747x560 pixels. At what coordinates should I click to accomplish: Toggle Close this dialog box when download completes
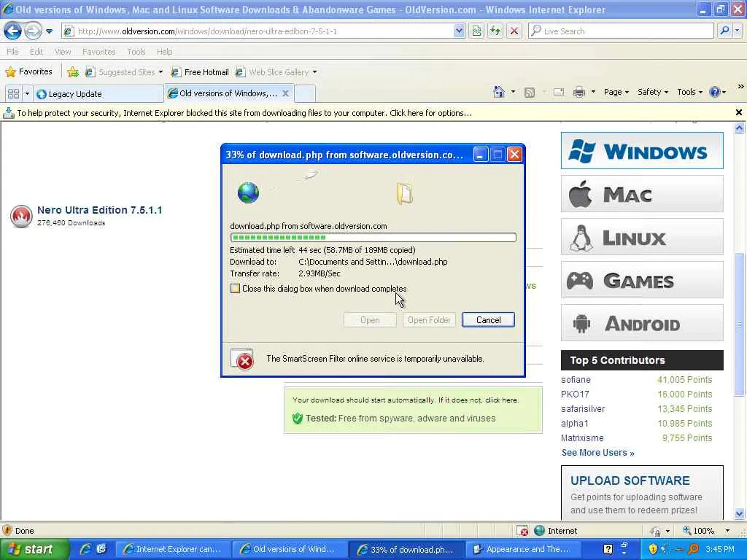235,289
